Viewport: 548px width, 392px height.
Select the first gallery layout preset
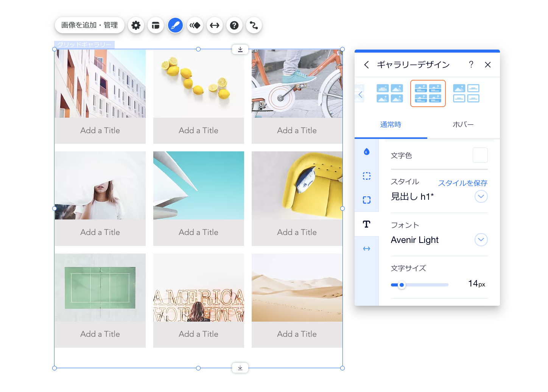pos(390,93)
